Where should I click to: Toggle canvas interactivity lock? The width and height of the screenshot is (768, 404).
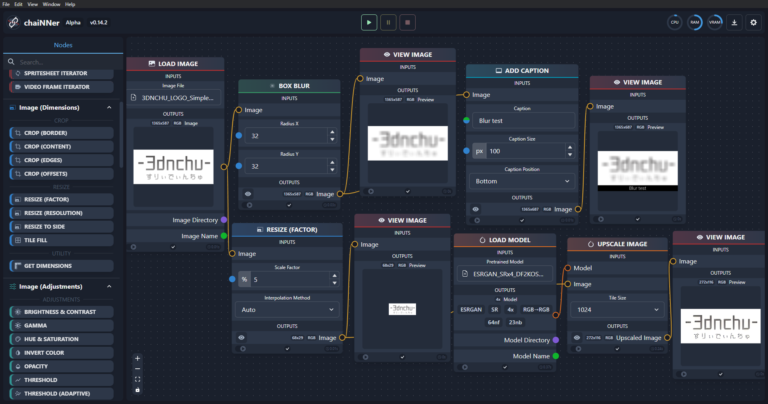click(137, 390)
